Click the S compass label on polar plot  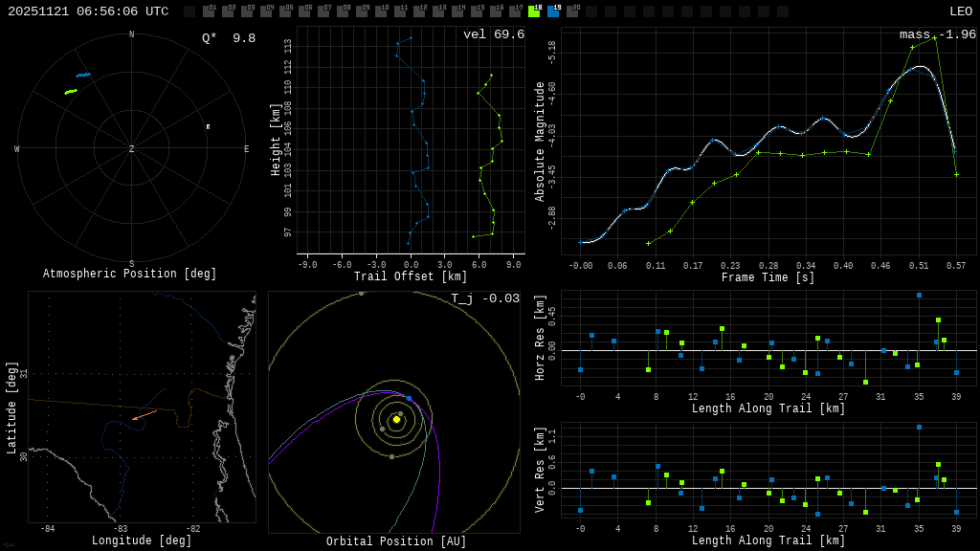coord(131,264)
